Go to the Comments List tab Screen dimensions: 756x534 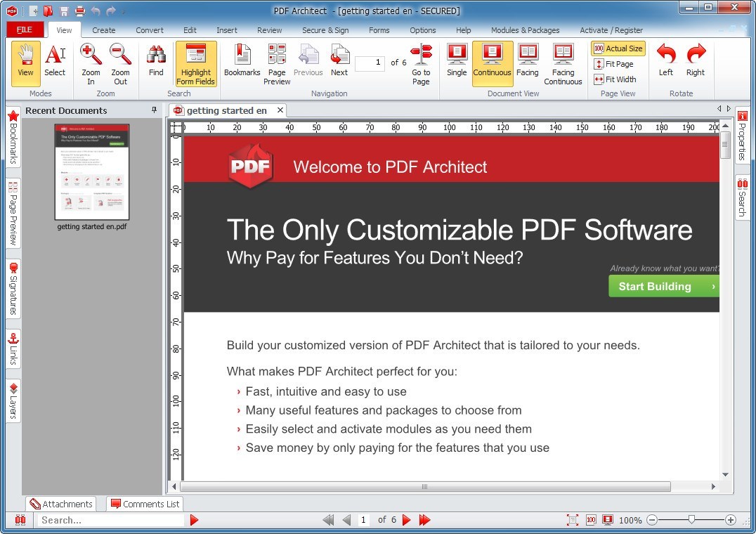[x=144, y=503]
